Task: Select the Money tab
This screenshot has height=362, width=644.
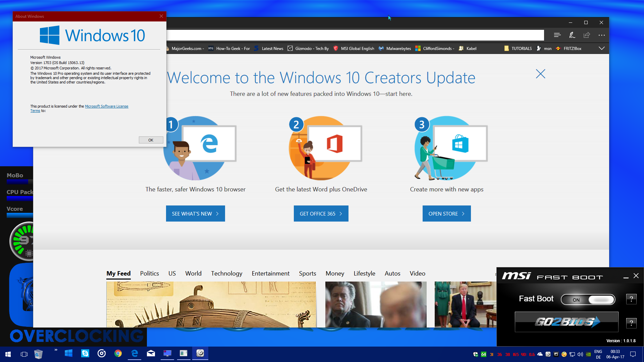Action: coord(335,274)
